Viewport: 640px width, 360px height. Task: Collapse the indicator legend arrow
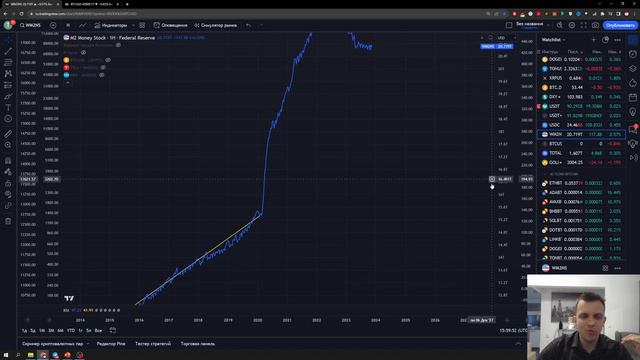tap(68, 83)
